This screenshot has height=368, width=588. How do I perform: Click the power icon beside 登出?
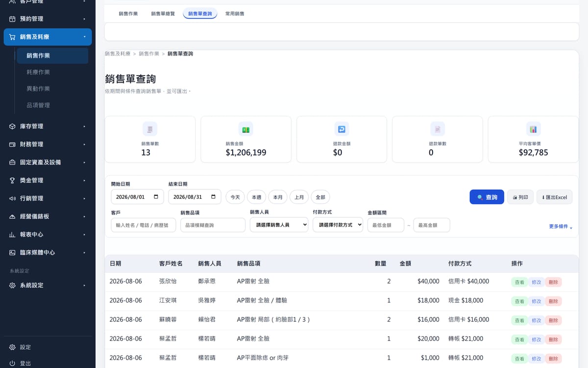coord(12,363)
